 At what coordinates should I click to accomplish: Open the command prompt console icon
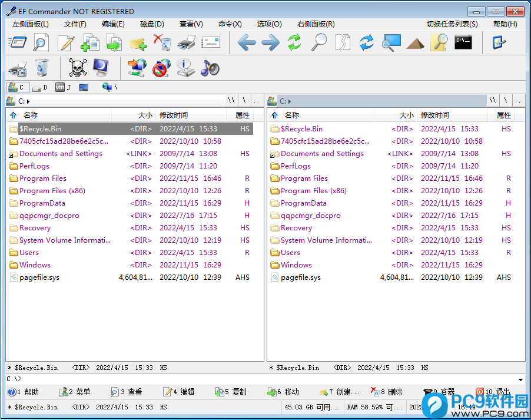(x=463, y=42)
